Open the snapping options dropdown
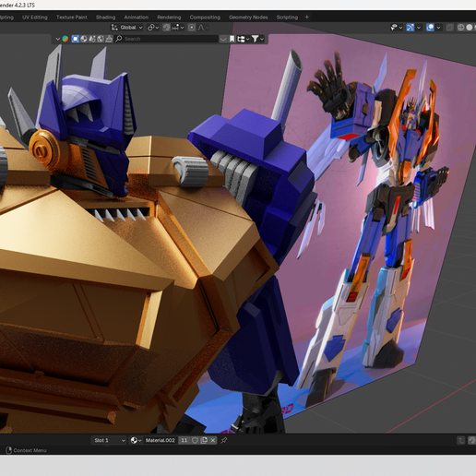Viewport: 476px width, 476px height. click(178, 28)
